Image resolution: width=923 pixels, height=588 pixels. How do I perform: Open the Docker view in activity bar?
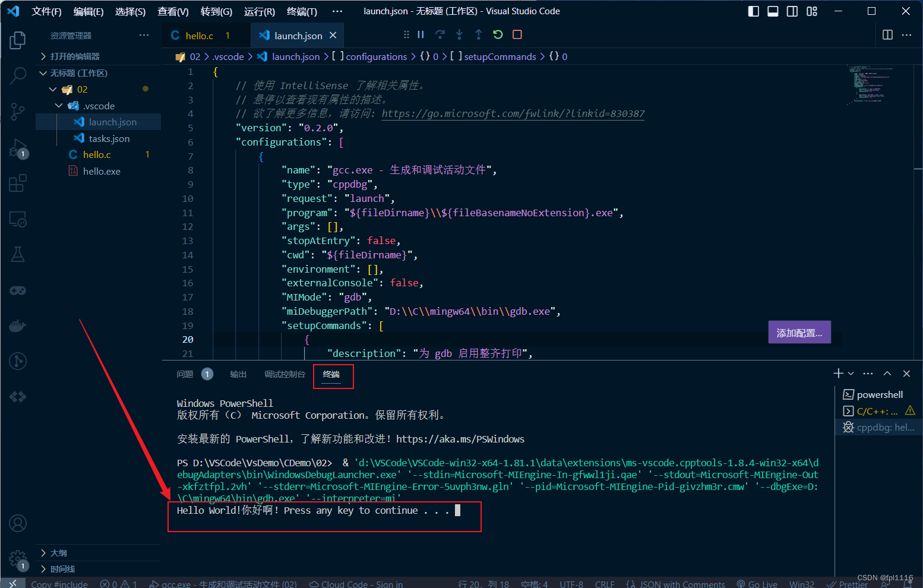tap(18, 326)
